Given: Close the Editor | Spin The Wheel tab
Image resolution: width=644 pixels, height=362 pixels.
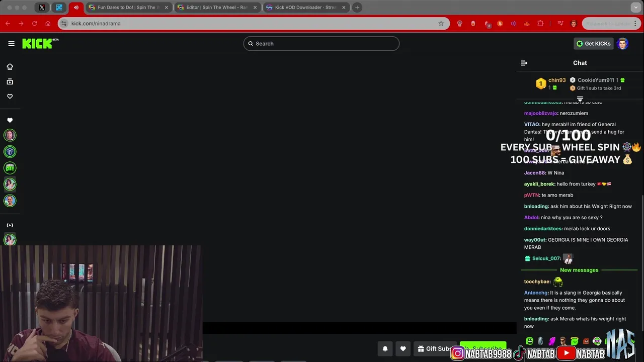Looking at the screenshot, I should coord(255,8).
